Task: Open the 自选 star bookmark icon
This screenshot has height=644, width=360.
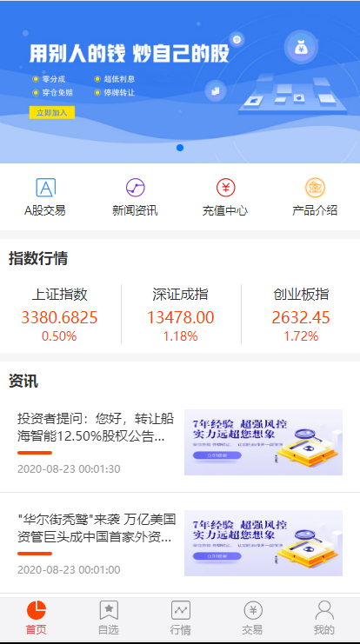Action: point(109,610)
